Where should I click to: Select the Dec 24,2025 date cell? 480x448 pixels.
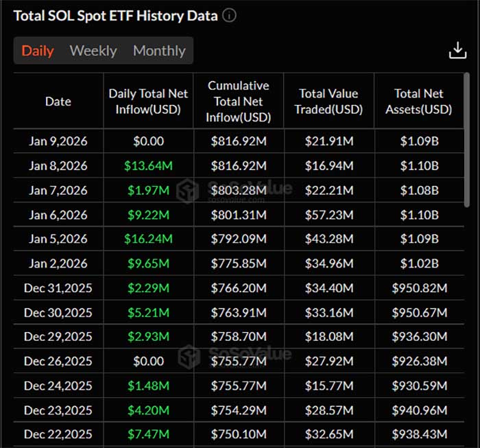pos(58,386)
